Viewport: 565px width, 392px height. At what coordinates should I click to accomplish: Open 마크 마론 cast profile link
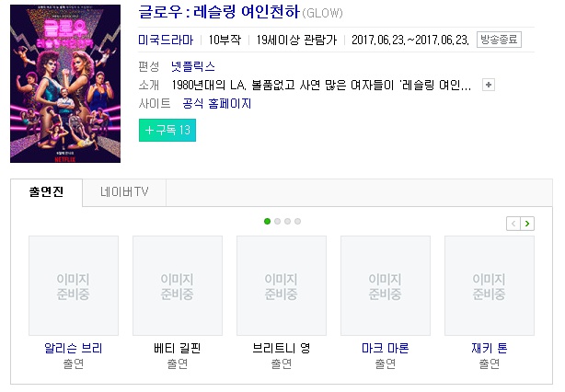386,348
